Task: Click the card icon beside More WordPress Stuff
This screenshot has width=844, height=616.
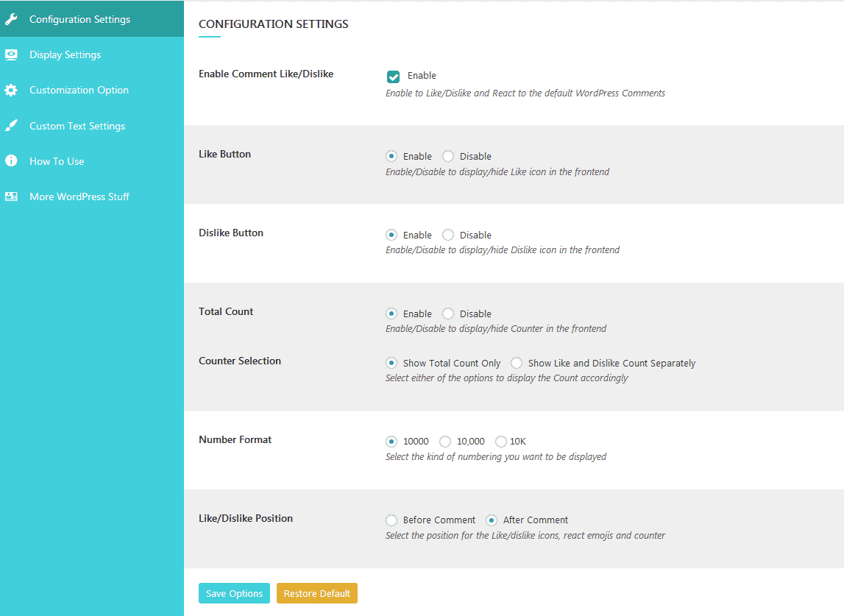Action: (11, 197)
